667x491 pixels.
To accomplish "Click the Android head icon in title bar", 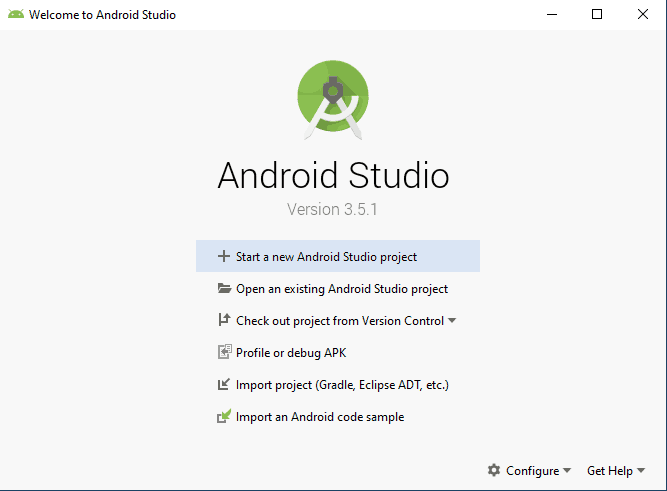I will (x=16, y=14).
